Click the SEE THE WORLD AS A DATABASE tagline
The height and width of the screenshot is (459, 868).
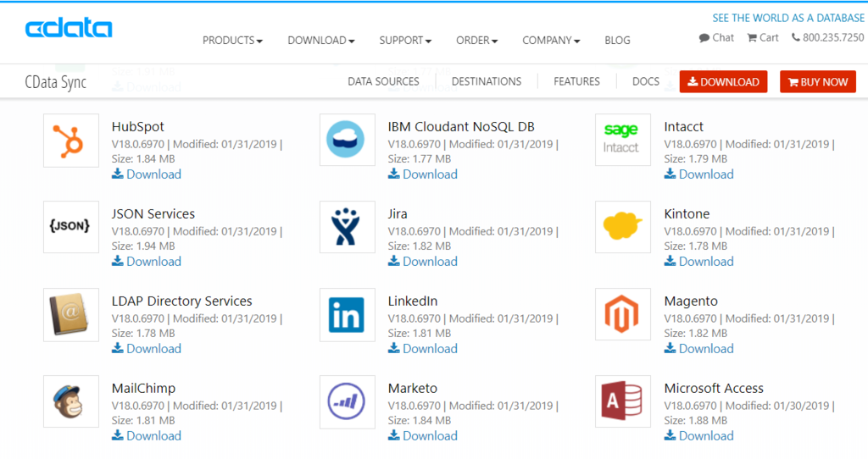[x=788, y=19]
